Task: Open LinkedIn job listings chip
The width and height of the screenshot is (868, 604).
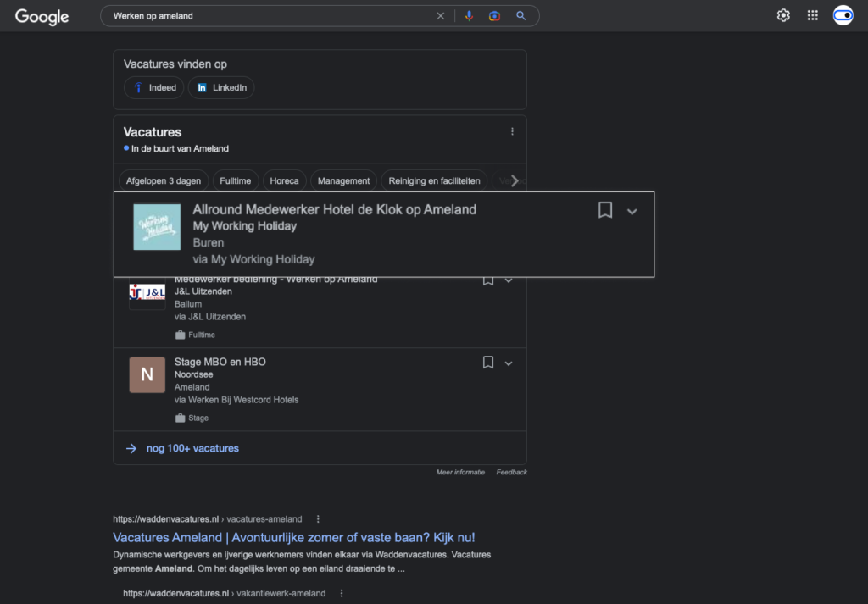Action: coord(221,87)
